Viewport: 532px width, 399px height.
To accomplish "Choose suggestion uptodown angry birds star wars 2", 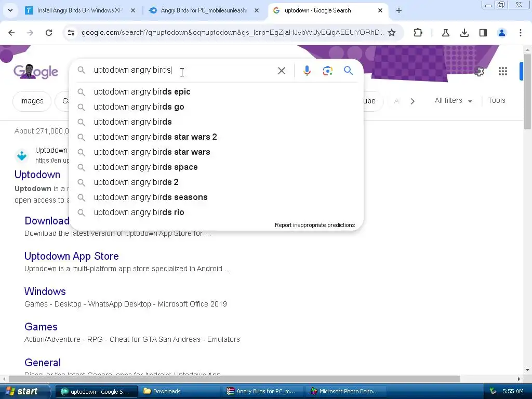I will (217, 137).
